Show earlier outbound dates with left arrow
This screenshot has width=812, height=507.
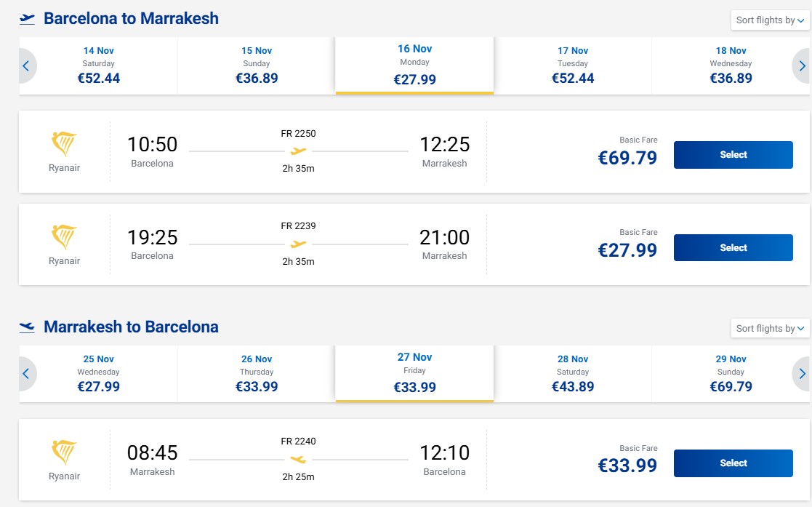click(26, 66)
